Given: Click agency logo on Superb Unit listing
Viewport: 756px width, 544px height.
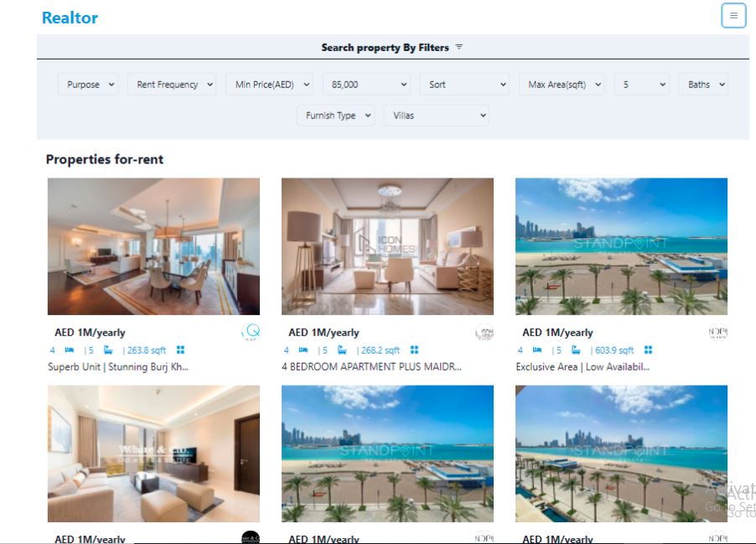Looking at the screenshot, I should coord(251,332).
